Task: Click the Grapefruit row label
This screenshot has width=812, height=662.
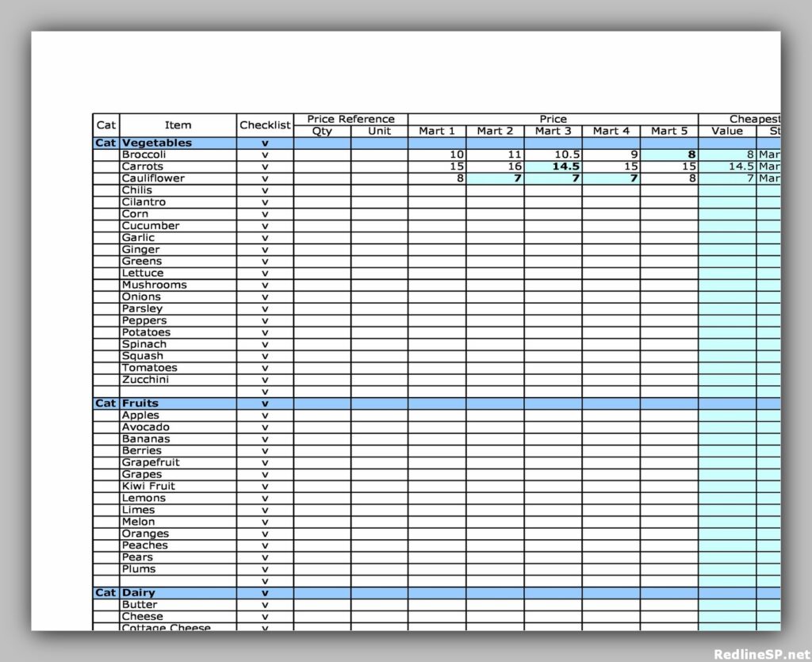Action: click(150, 462)
